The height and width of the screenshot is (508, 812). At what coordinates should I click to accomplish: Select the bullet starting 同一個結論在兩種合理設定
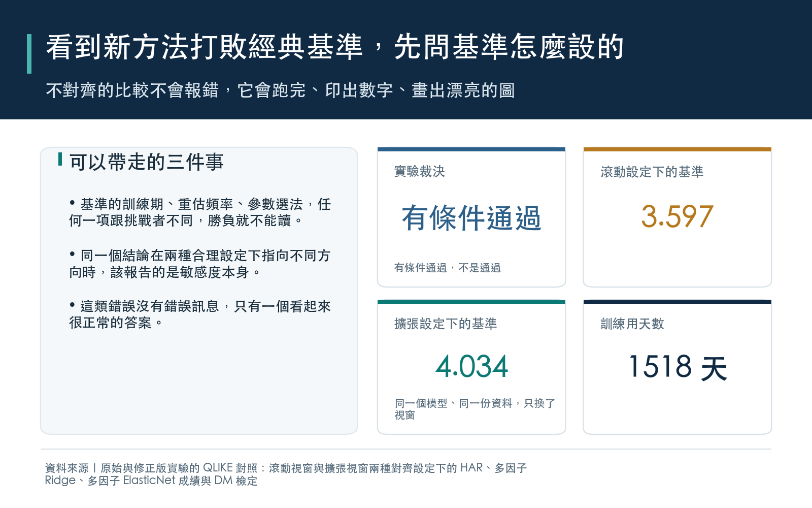tap(200, 264)
